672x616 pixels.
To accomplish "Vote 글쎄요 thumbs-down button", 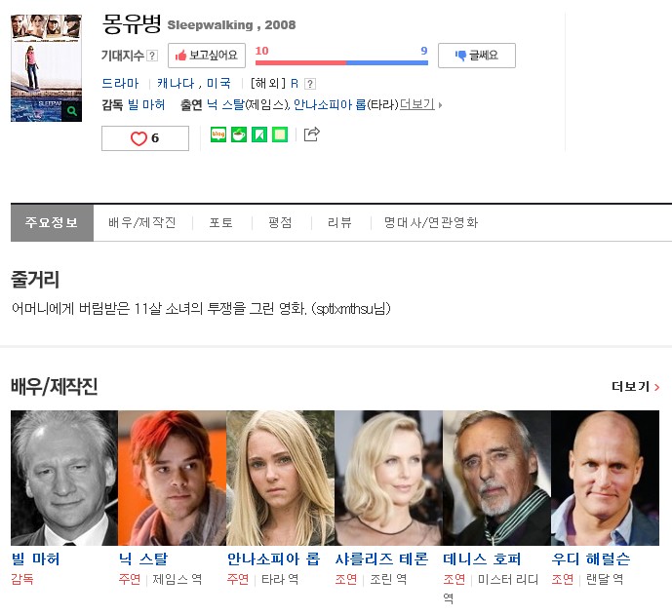I will (477, 56).
